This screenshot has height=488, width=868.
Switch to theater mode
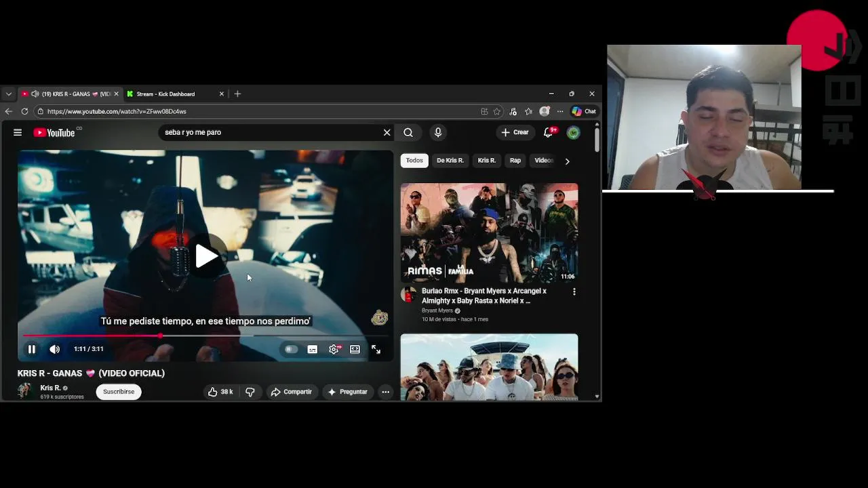click(x=355, y=349)
